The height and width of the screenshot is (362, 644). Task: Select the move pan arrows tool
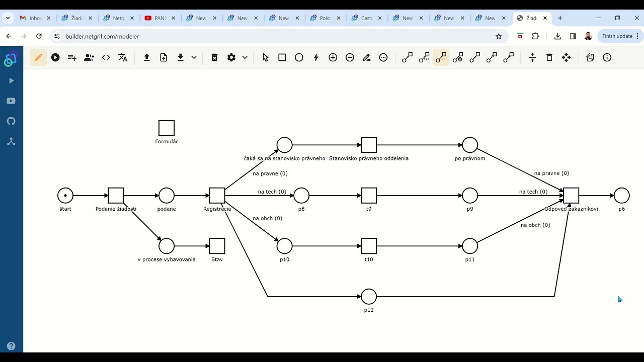tap(567, 58)
